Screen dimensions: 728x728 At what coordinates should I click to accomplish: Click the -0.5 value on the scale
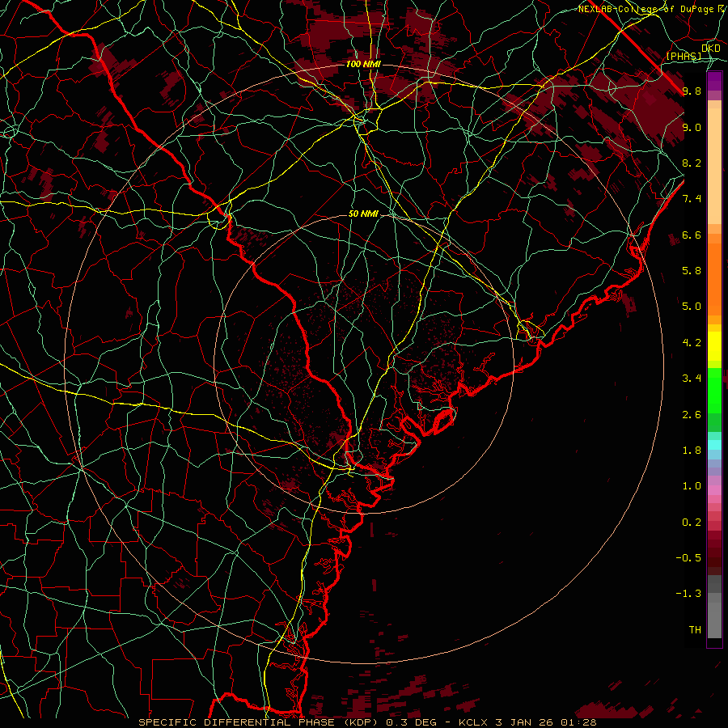click(688, 558)
